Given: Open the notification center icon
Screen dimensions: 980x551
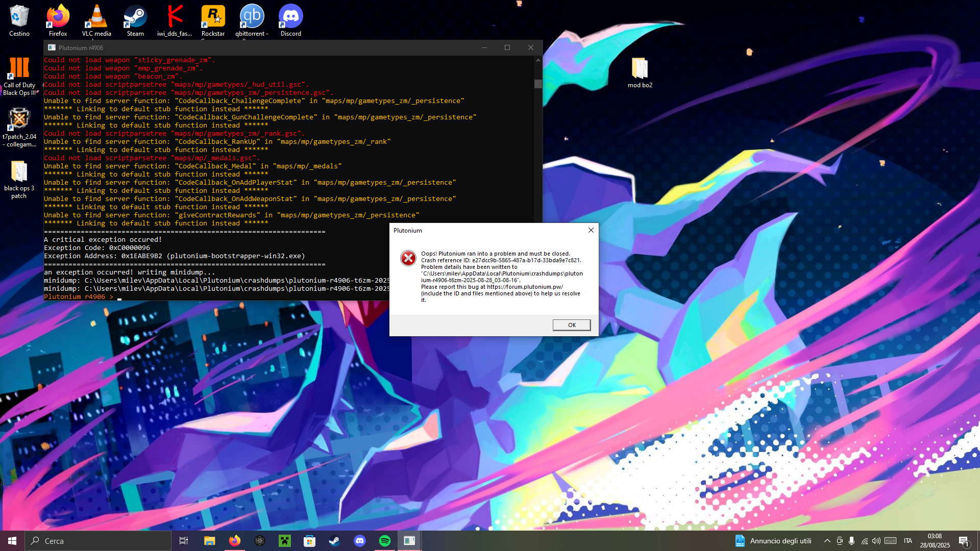Looking at the screenshot, I should tap(964, 541).
